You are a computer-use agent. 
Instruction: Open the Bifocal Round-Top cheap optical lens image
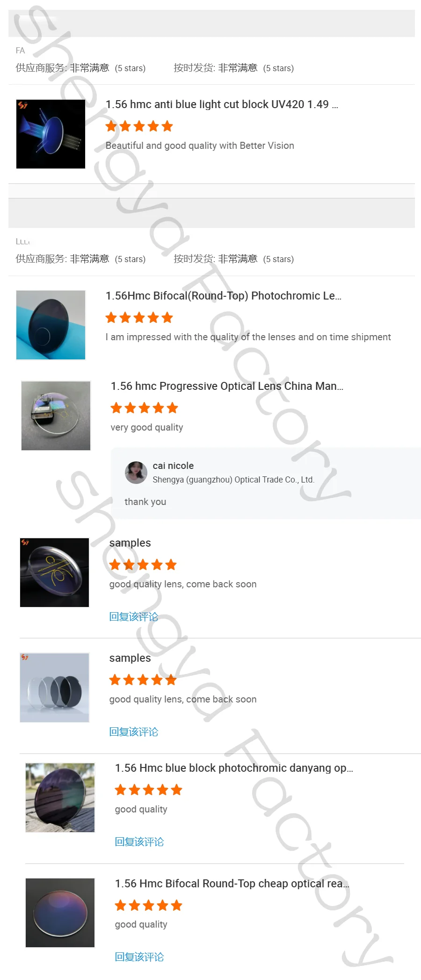tap(60, 913)
